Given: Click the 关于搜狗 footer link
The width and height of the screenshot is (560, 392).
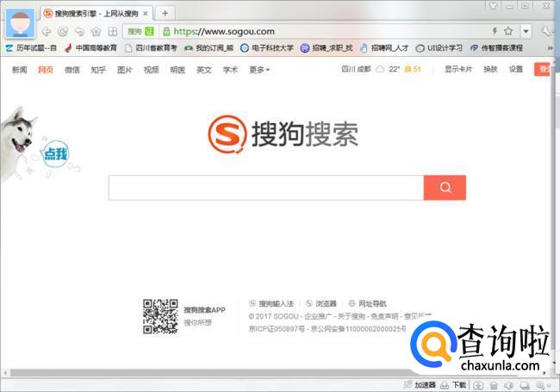Looking at the screenshot, I should [x=352, y=316].
